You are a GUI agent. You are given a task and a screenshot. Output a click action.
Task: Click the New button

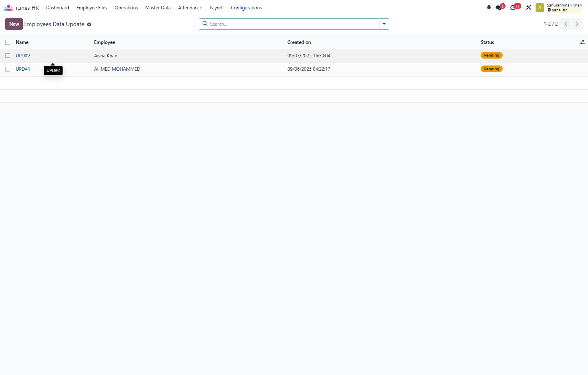point(14,24)
